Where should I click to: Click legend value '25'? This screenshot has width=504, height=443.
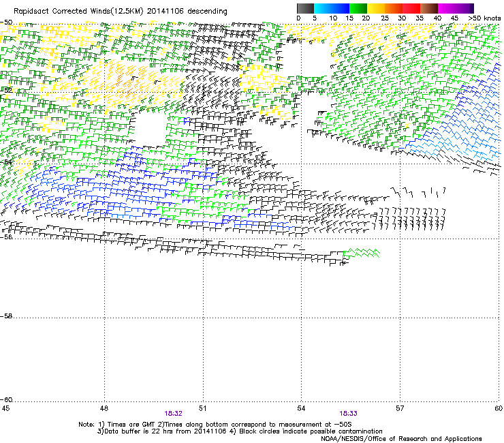pyautogui.click(x=385, y=18)
